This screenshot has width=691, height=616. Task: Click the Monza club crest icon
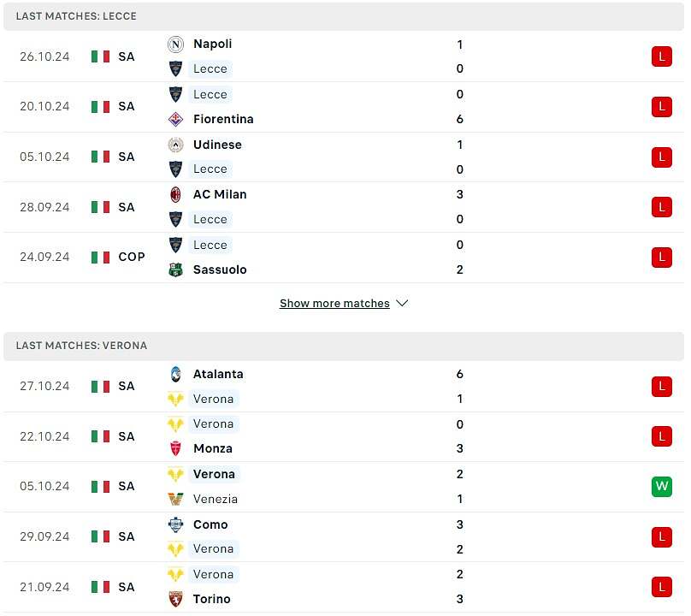pos(177,450)
